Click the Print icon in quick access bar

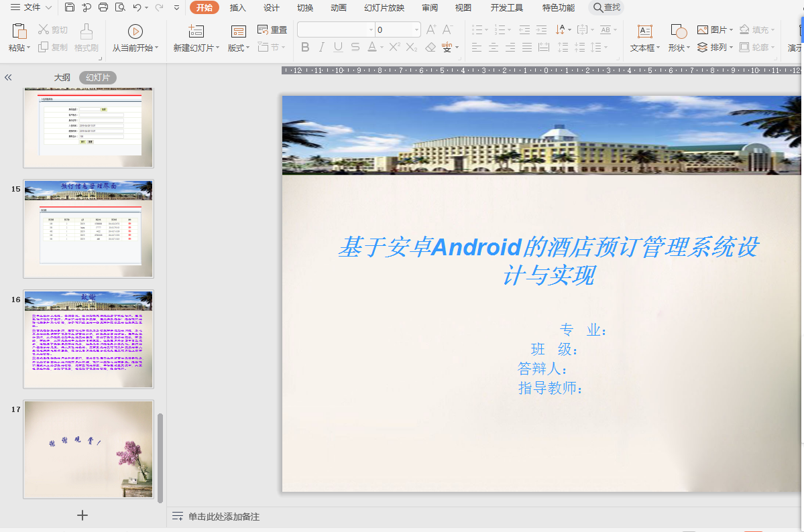[x=103, y=7]
